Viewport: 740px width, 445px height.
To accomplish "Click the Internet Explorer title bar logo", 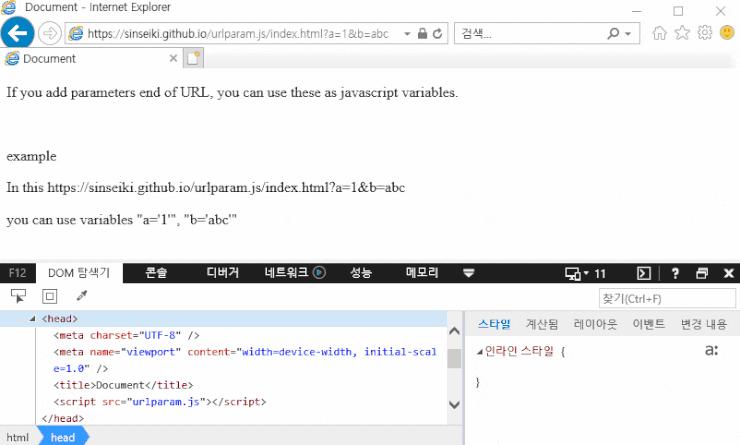I will pyautogui.click(x=9, y=7).
